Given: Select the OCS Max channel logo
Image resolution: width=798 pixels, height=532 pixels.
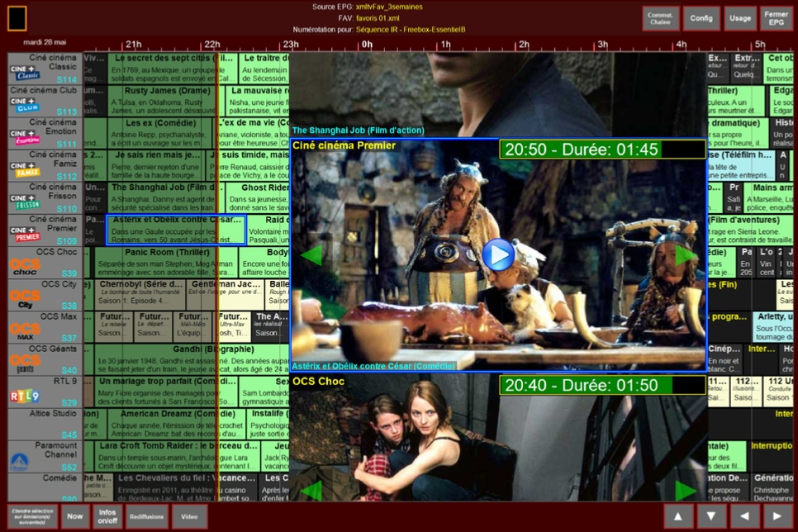Looking at the screenshot, I should point(25,331).
